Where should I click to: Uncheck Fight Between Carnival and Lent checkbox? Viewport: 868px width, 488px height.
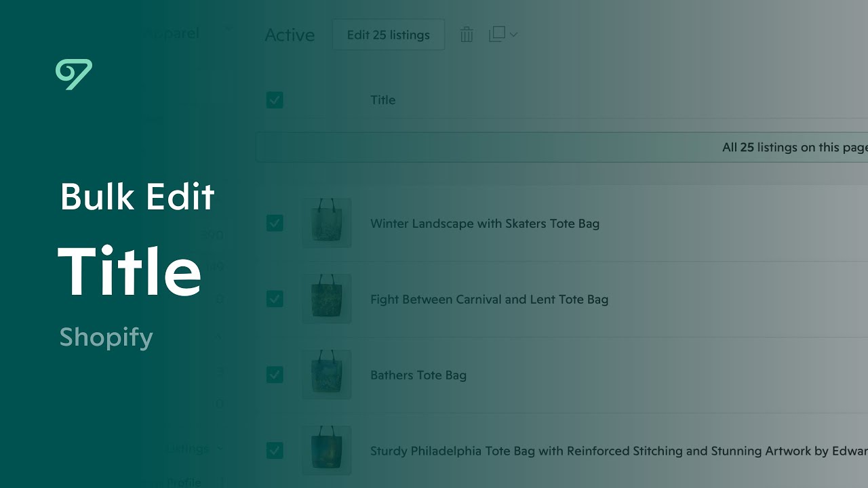(x=275, y=299)
